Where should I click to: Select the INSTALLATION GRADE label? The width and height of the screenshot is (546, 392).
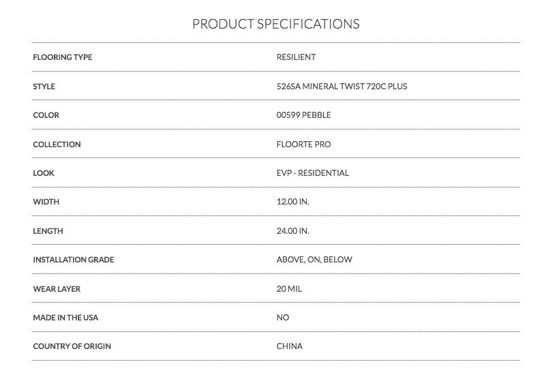coord(74,260)
